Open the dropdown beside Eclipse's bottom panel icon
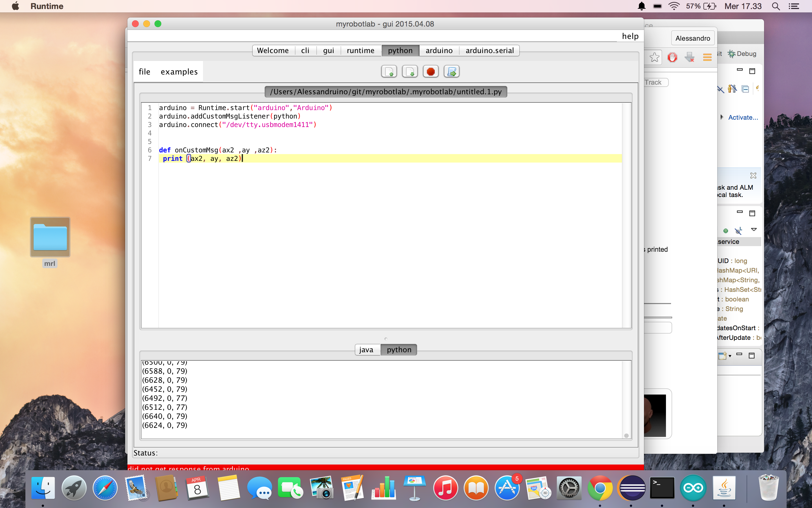This screenshot has height=508, width=812. click(x=730, y=356)
